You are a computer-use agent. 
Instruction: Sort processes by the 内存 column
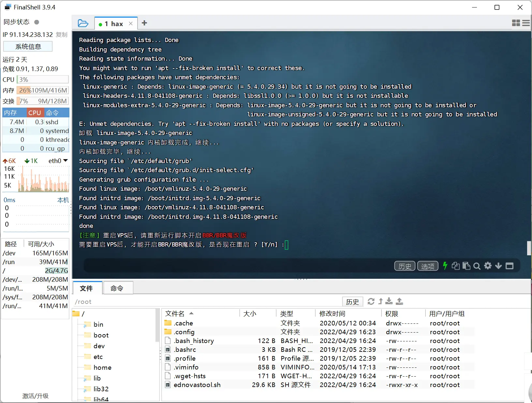(14, 113)
